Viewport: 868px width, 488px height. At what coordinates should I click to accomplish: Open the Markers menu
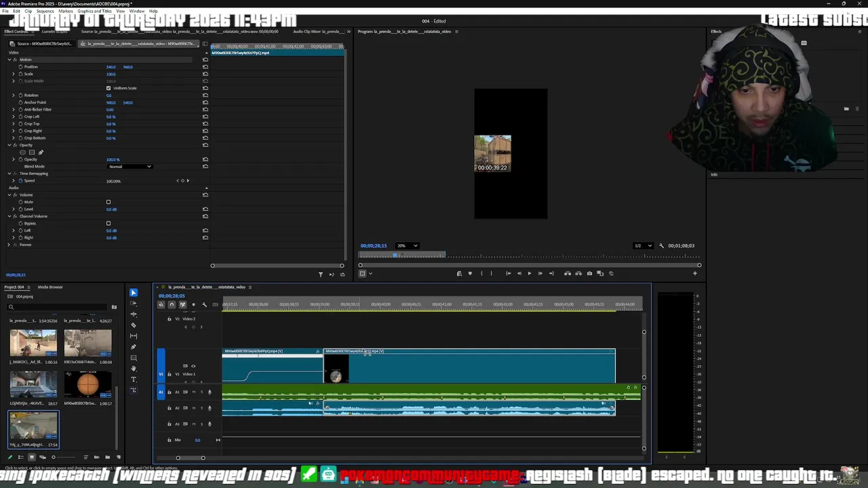[66, 11]
